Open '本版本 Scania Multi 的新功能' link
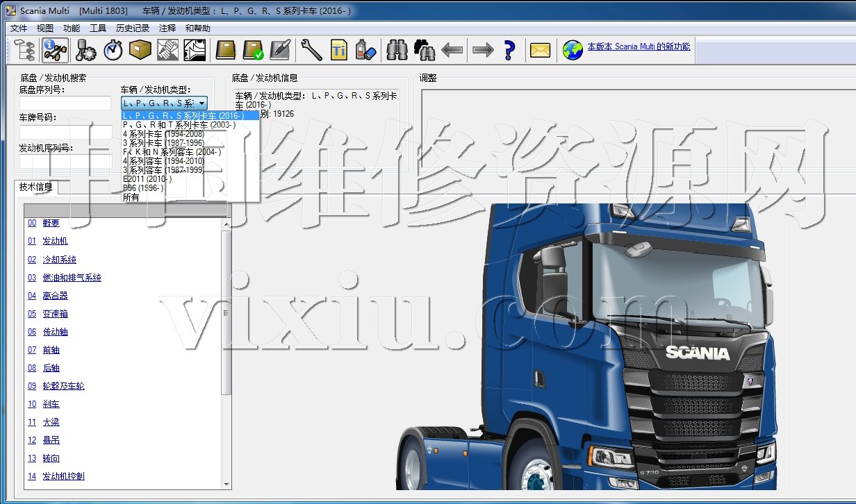856x504 pixels. coord(639,47)
